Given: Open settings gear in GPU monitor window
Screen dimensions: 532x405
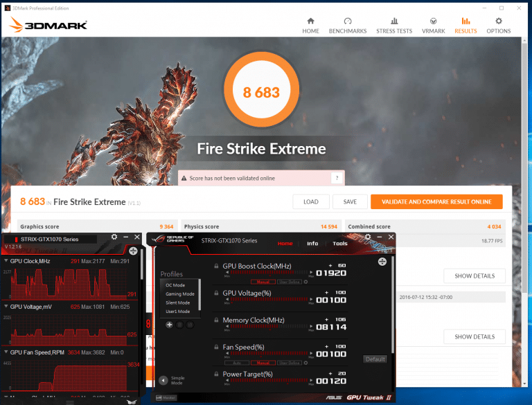Looking at the screenshot, I should pos(114,237).
